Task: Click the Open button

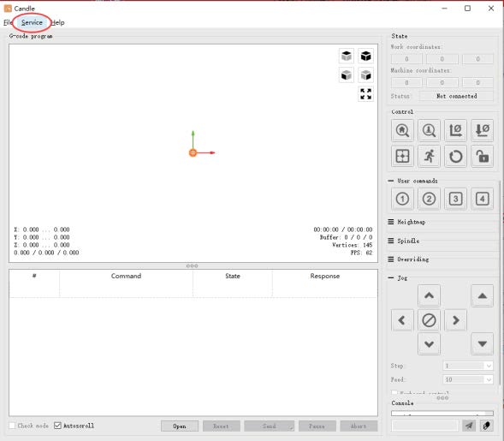Action: (x=180, y=426)
